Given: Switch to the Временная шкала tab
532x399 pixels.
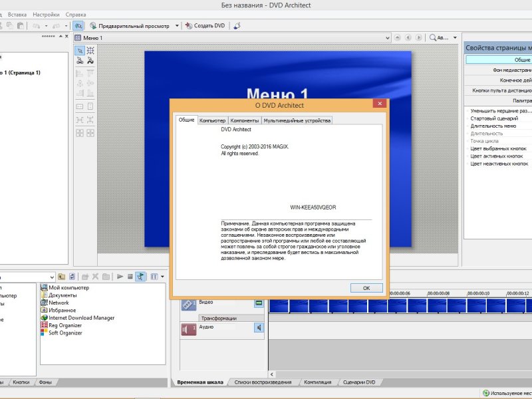Looking at the screenshot, I should click(200, 382).
